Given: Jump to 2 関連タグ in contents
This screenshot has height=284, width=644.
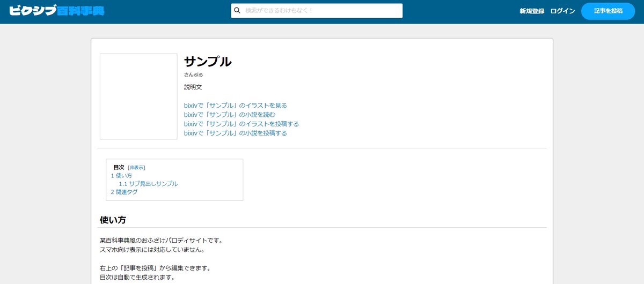Looking at the screenshot, I should [x=124, y=192].
